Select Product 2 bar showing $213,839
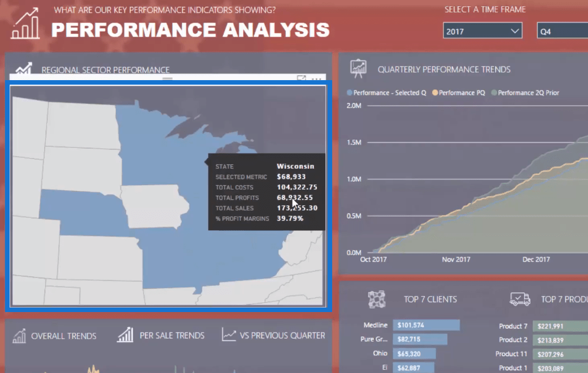588x373 pixels. click(x=560, y=340)
